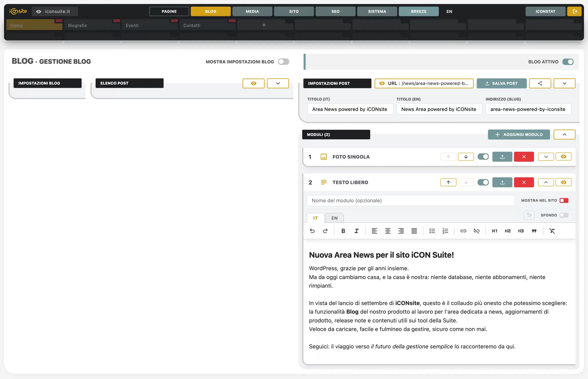Image resolution: width=588 pixels, height=379 pixels.
Task: Expand Impostazioni Post chevron
Action: pos(564,83)
